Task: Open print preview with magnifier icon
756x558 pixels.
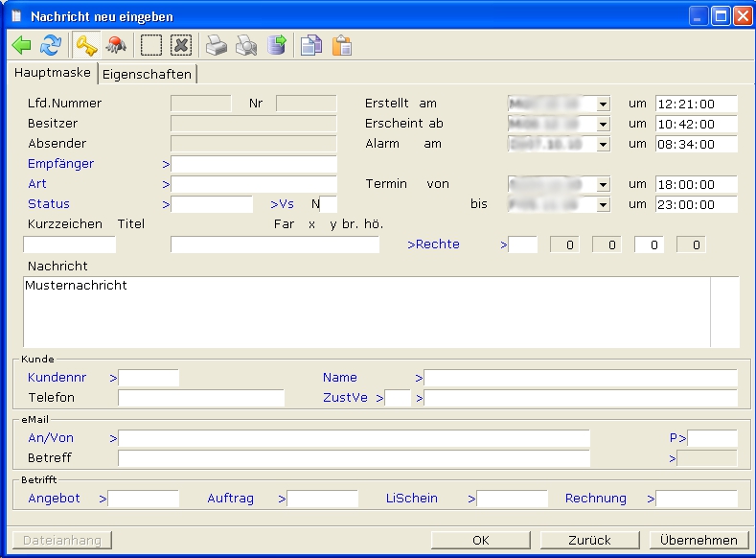Action: click(246, 46)
